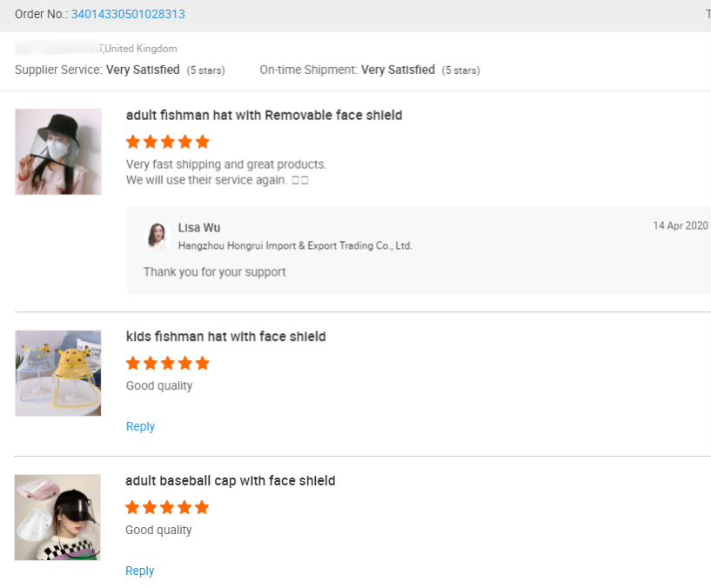Click the On-time Shipment Very Satisfied rating
711x588 pixels.
tap(398, 70)
